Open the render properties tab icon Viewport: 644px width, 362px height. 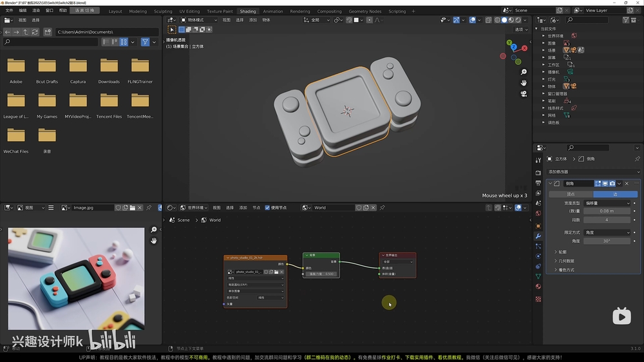point(538,173)
